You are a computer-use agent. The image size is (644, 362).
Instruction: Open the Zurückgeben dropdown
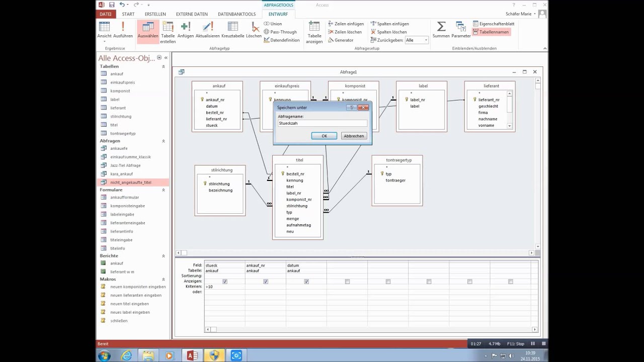pyautogui.click(x=426, y=40)
